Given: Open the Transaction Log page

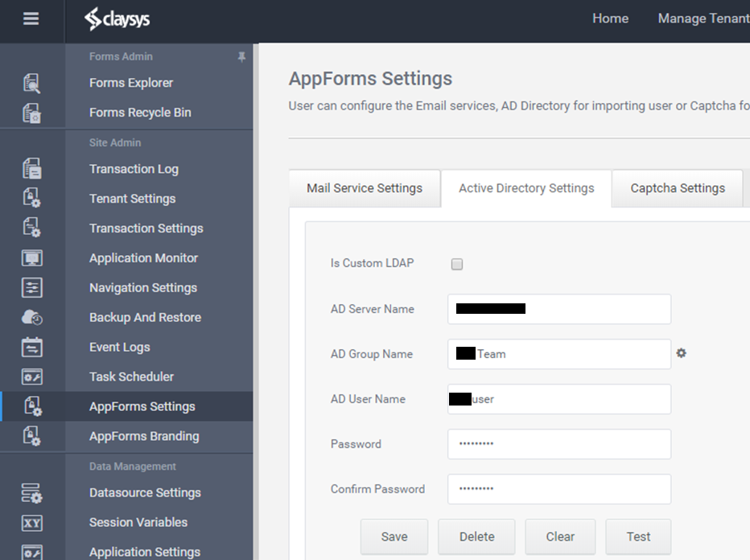Looking at the screenshot, I should click(134, 169).
